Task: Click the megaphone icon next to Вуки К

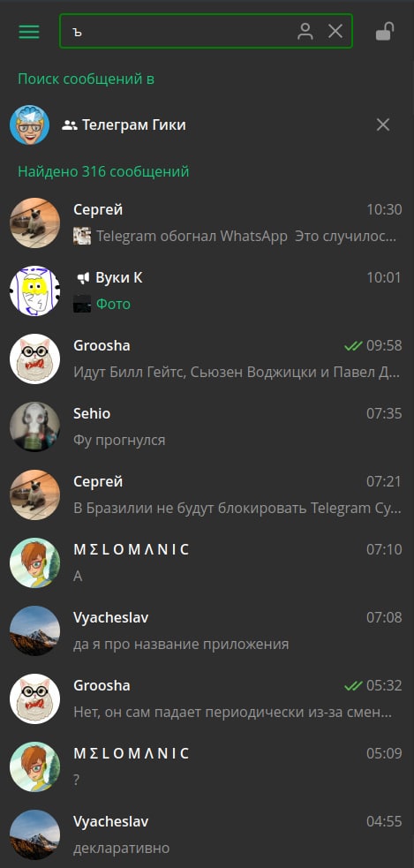Action: (x=83, y=278)
